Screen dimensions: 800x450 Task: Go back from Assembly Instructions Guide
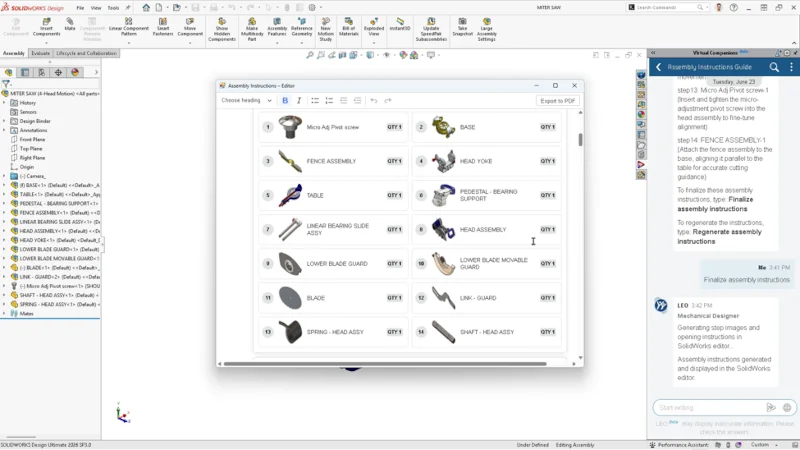[659, 67]
